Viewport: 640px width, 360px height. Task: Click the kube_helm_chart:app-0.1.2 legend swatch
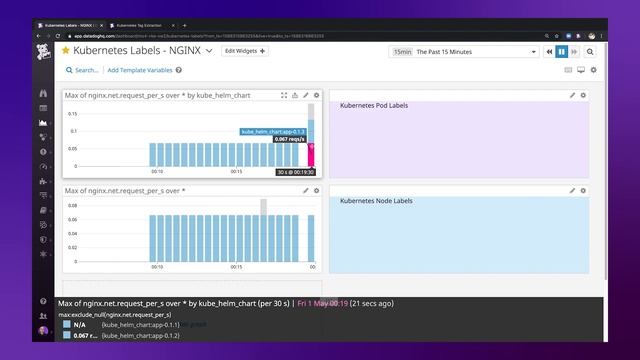coord(67,335)
